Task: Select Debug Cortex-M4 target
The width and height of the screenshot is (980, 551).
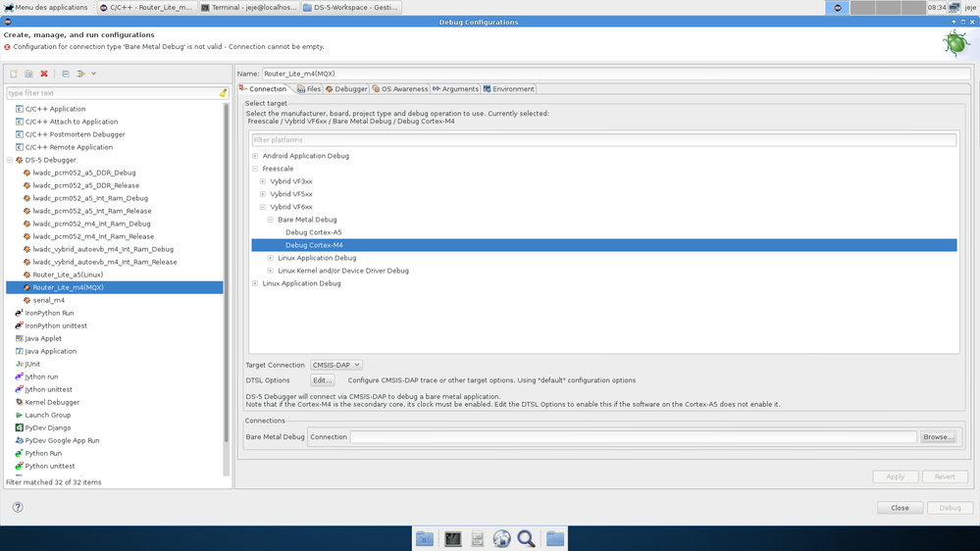Action: (x=603, y=245)
